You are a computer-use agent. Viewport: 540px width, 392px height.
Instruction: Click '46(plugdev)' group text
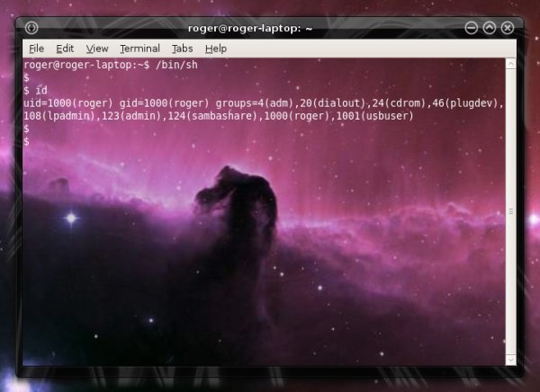coord(464,103)
